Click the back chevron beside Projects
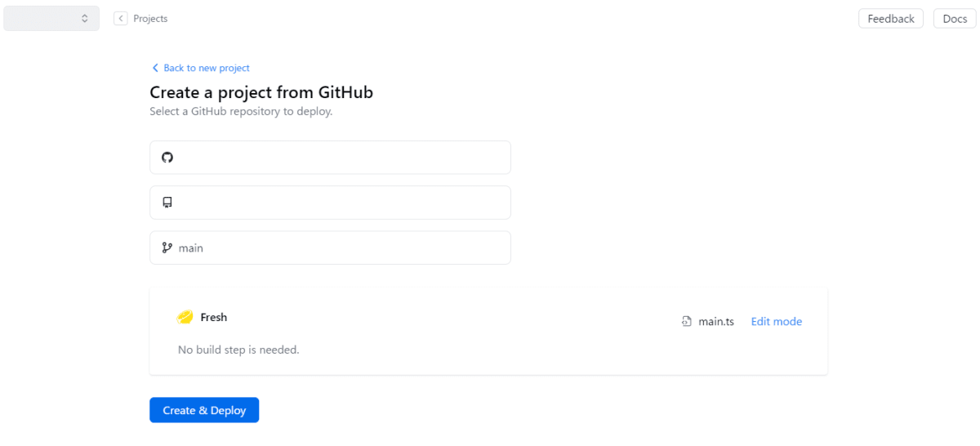This screenshot has height=446, width=980. pyautogui.click(x=121, y=18)
